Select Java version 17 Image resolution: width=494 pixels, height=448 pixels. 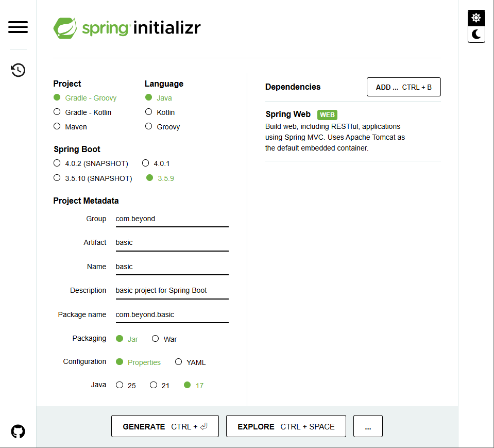194,385
